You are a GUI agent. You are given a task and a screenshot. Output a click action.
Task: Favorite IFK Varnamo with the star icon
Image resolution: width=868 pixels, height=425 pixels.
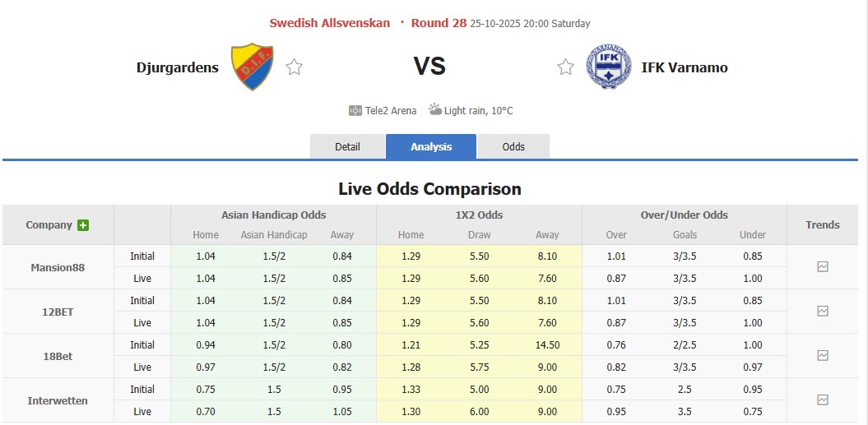(x=565, y=67)
